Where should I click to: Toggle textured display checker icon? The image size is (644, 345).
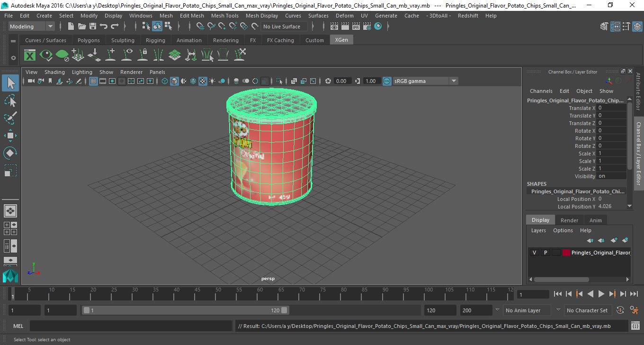[203, 81]
